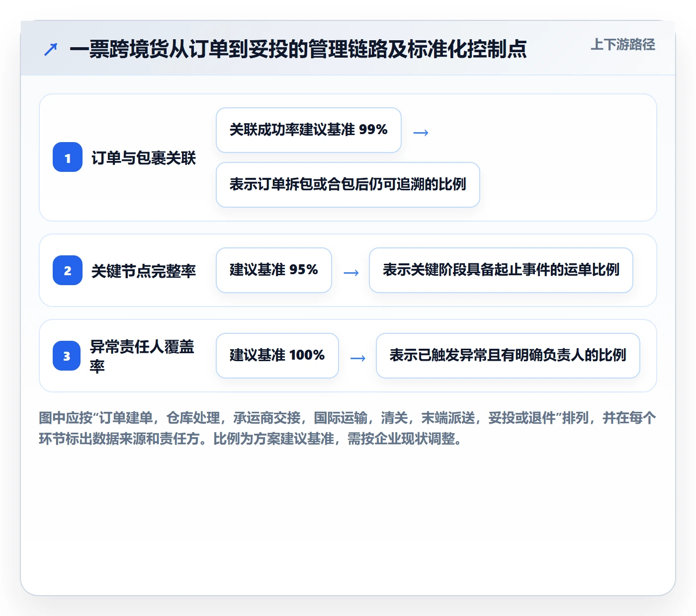Click the number 1 badge for 订单与包裹关联
This screenshot has height=616, width=696.
tap(68, 157)
